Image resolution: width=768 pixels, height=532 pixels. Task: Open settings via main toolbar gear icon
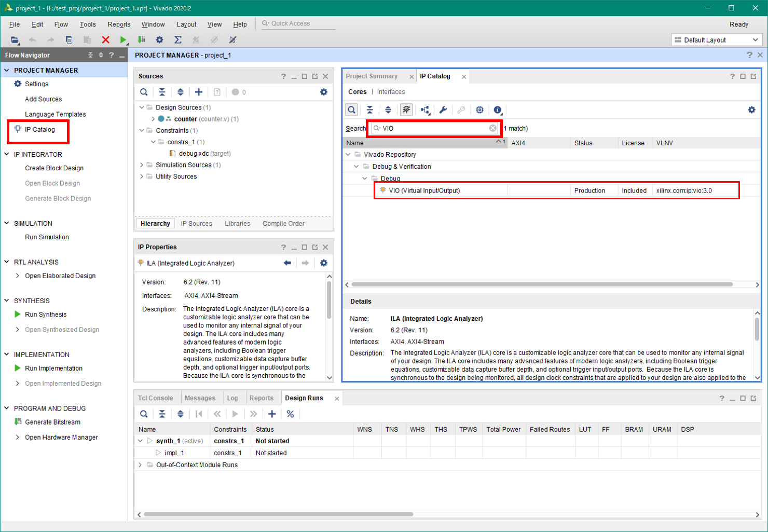point(159,40)
